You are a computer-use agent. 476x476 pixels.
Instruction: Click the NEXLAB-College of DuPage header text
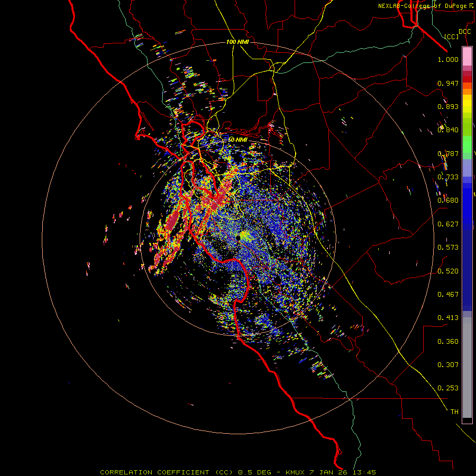click(426, 6)
